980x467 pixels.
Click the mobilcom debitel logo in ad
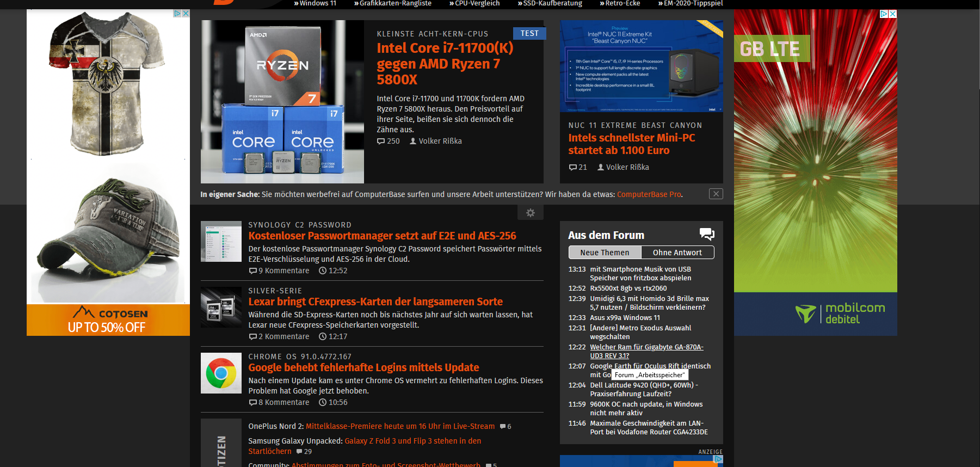840,314
